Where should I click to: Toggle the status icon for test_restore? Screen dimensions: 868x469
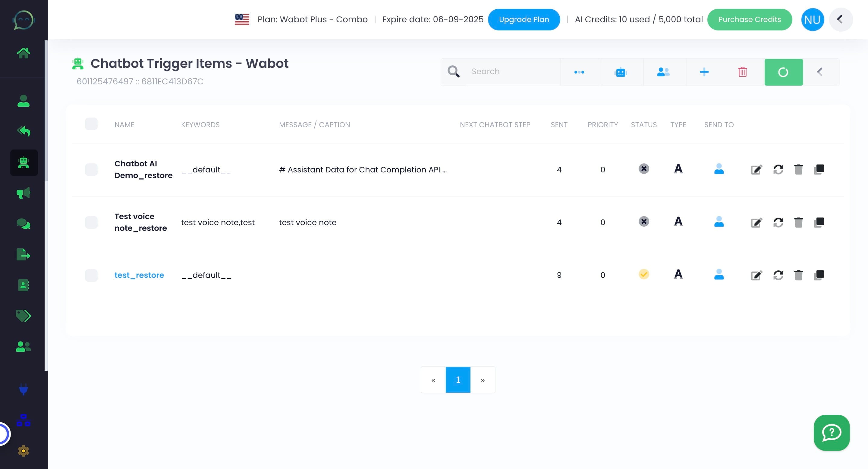coord(644,275)
